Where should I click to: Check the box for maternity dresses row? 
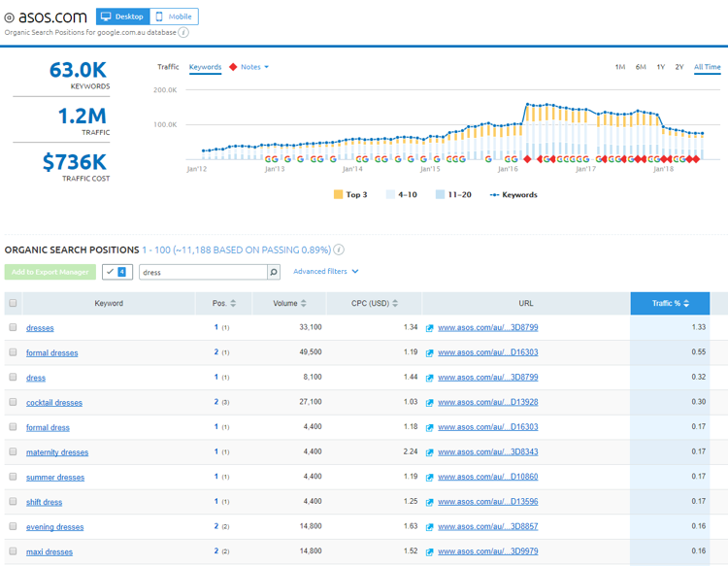click(x=13, y=451)
